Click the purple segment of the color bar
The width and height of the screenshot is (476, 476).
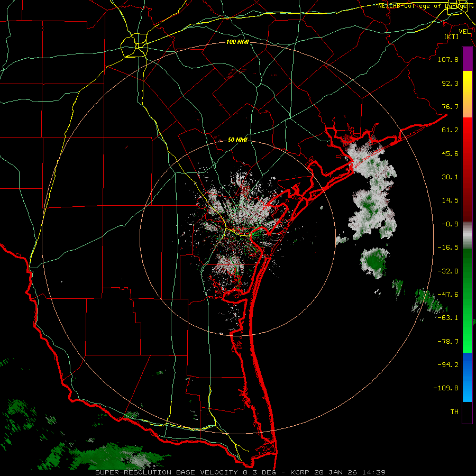pos(467,59)
